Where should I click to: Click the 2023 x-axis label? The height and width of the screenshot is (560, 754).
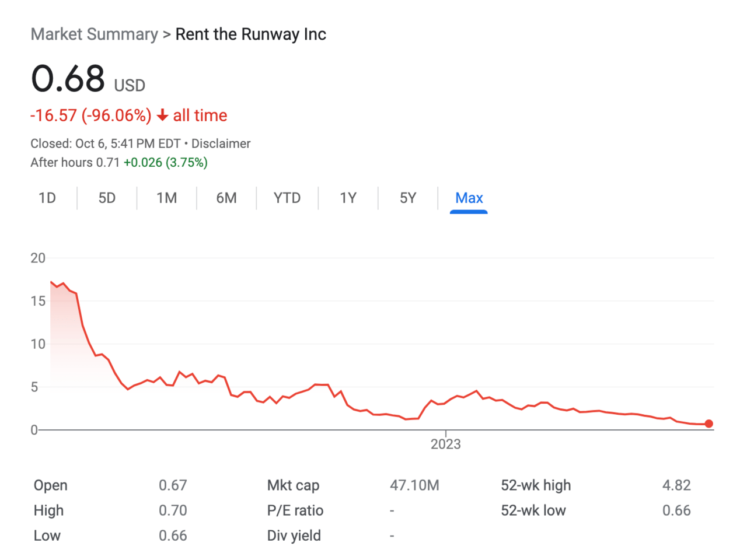point(445,444)
